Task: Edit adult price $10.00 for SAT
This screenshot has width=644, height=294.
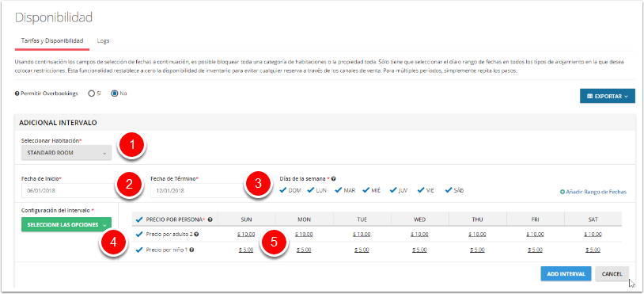Action: (593, 235)
